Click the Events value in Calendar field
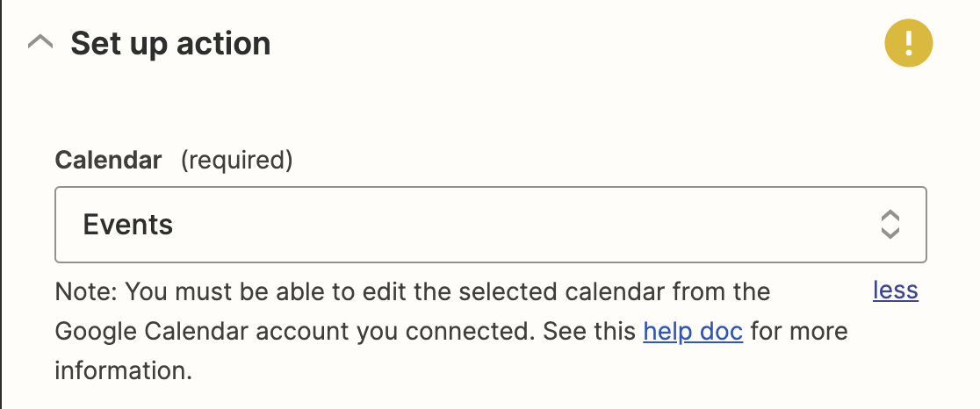Screen dimensions: 980x409 [x=127, y=225]
